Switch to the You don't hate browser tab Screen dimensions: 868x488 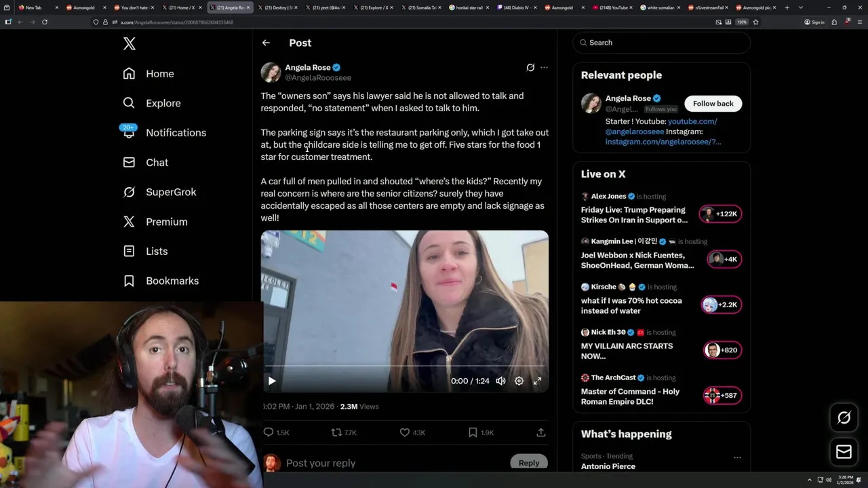134,7
